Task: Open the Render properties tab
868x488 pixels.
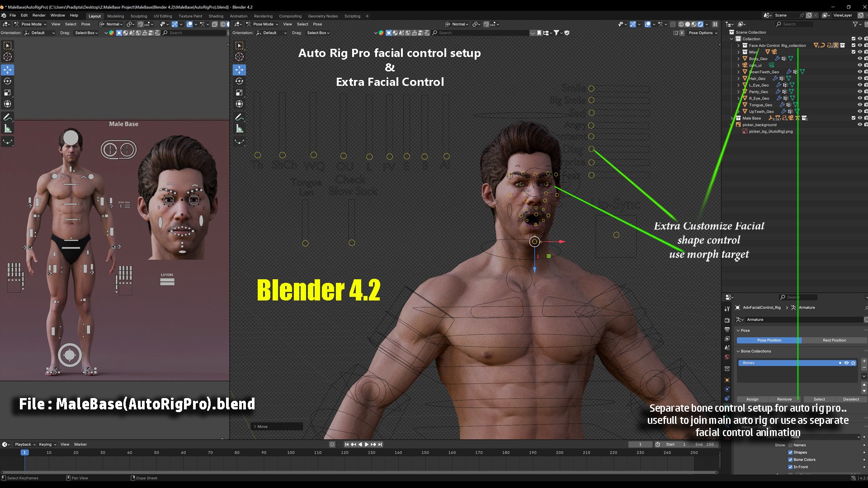Action: click(x=727, y=320)
